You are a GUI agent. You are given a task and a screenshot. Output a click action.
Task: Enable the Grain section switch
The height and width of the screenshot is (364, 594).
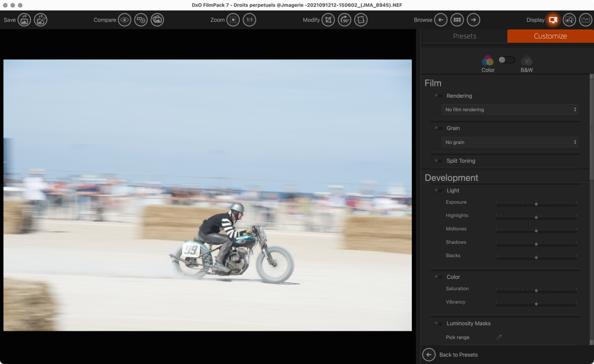click(438, 128)
